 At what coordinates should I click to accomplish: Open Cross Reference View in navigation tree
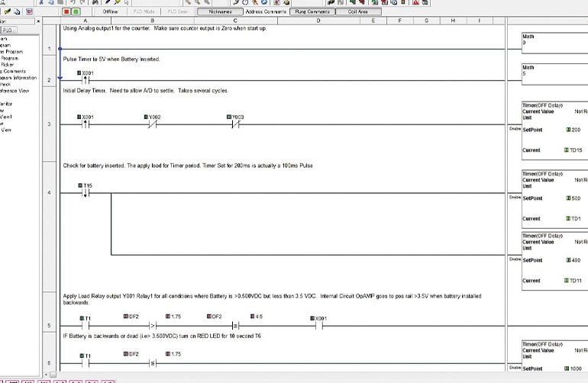pyautogui.click(x=15, y=90)
